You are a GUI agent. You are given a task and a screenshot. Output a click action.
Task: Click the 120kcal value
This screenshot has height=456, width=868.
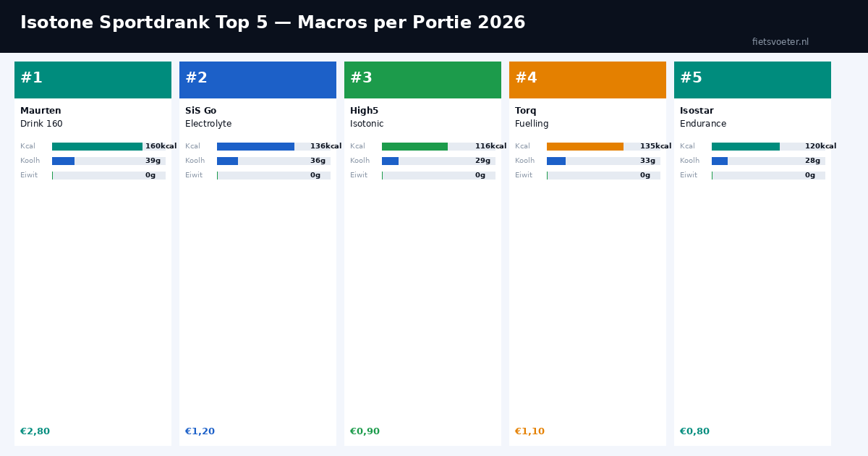[820, 146]
